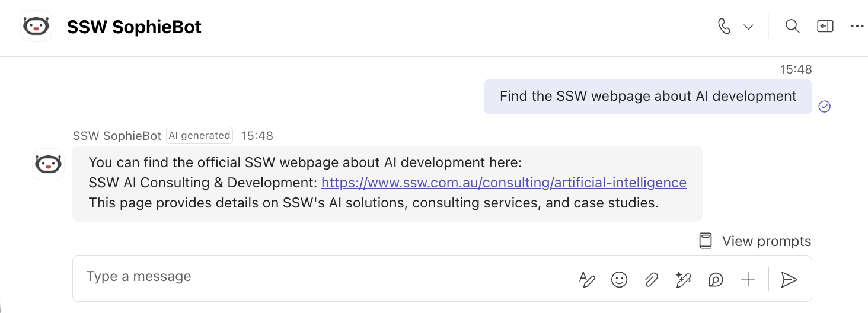The height and width of the screenshot is (313, 868).
Task: Open search in this chat
Action: [793, 27]
